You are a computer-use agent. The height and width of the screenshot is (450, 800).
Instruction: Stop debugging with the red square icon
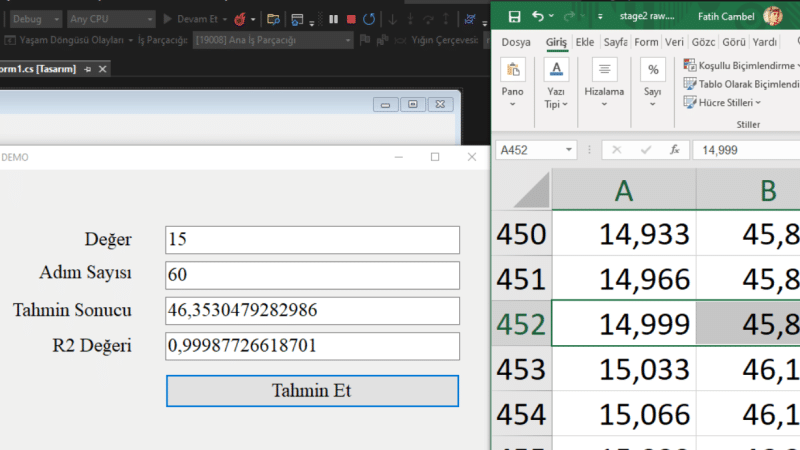click(x=351, y=19)
